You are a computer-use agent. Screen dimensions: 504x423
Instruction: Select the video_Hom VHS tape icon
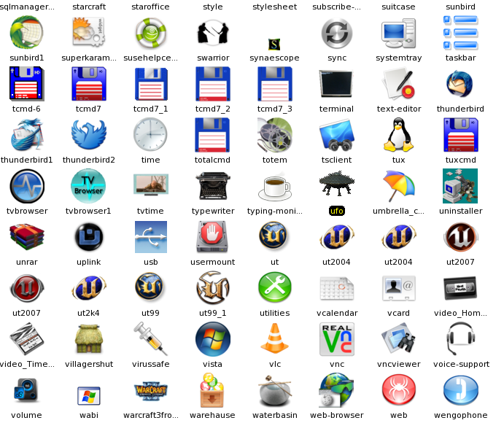pos(460,288)
